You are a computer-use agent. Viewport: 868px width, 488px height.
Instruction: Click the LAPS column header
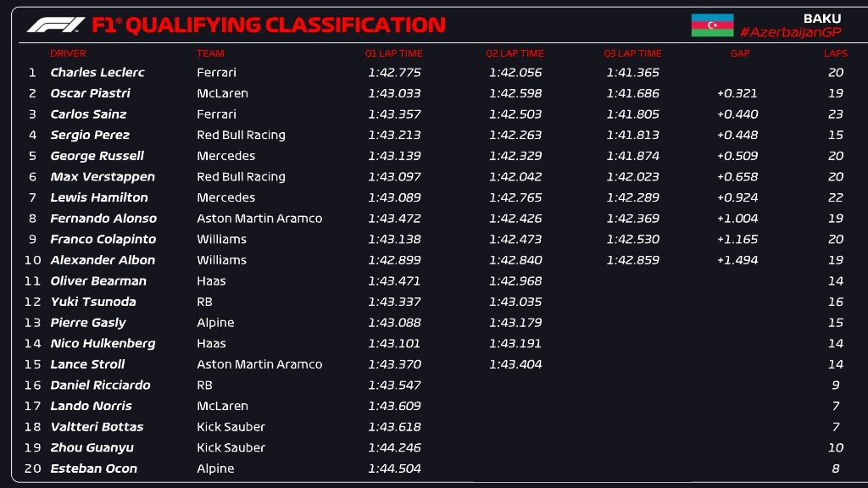835,53
